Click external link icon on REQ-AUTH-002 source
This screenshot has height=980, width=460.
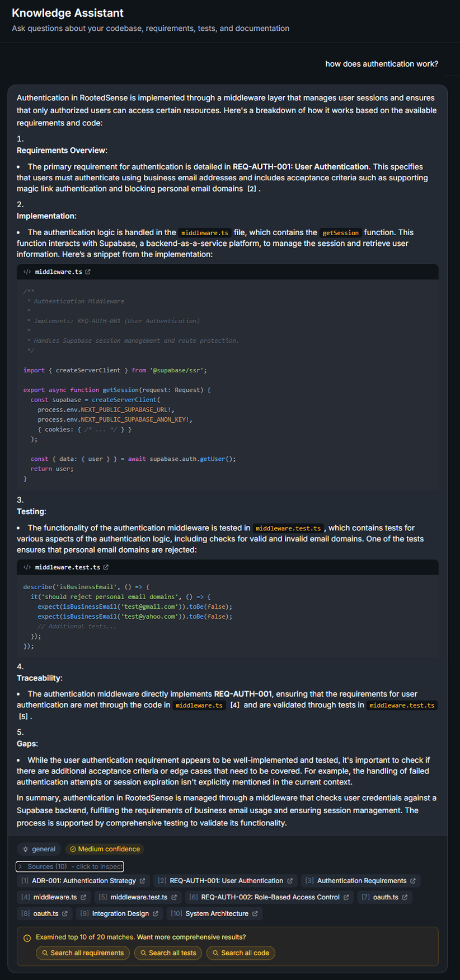click(x=346, y=897)
